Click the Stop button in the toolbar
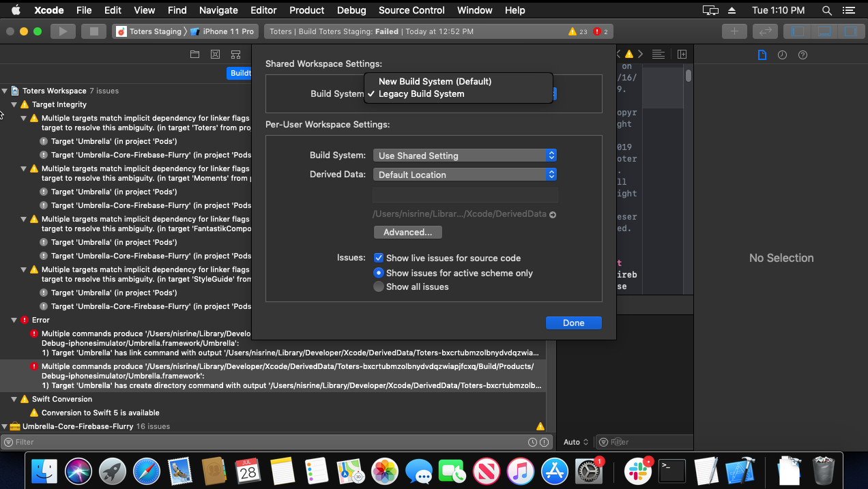Screen dimensions: 868x489 pyautogui.click(x=94, y=31)
